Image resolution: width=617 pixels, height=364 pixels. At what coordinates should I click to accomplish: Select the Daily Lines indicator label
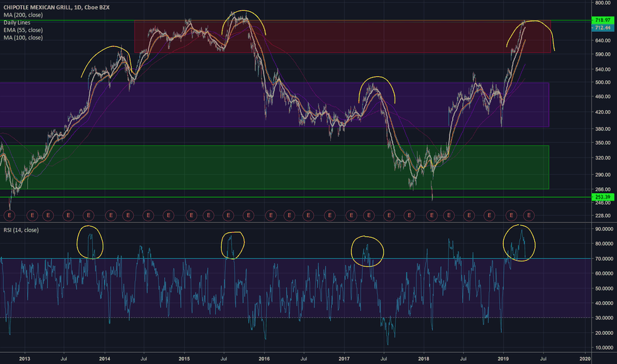[17, 23]
